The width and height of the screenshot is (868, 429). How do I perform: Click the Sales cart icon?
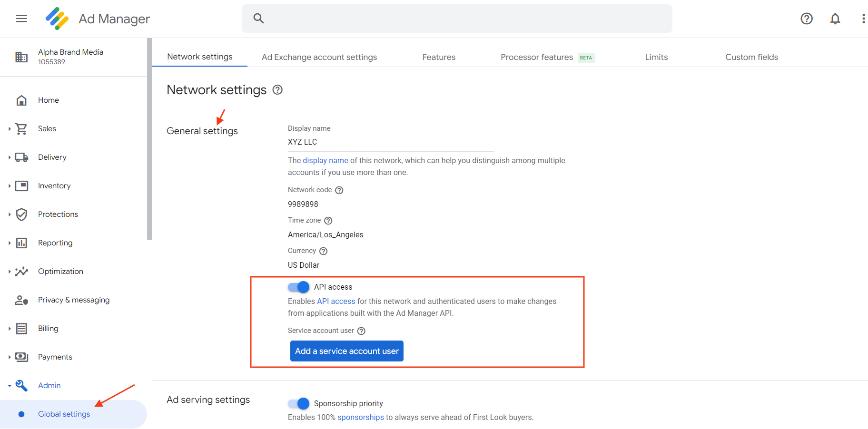[21, 129]
